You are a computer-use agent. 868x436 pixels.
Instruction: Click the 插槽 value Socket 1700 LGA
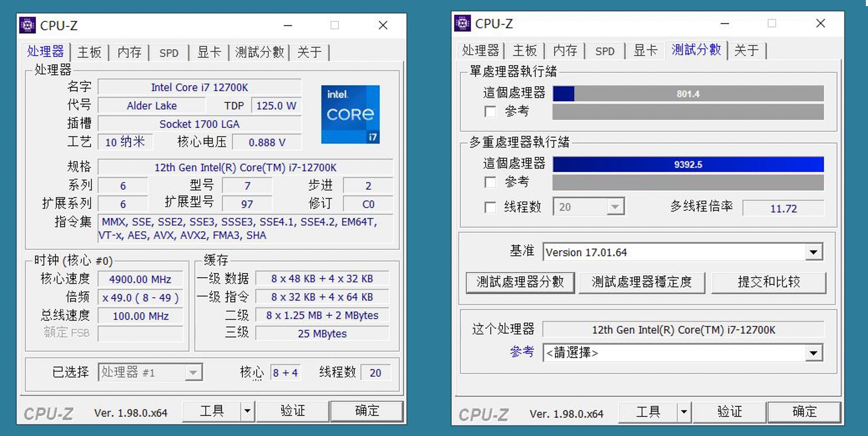click(199, 124)
